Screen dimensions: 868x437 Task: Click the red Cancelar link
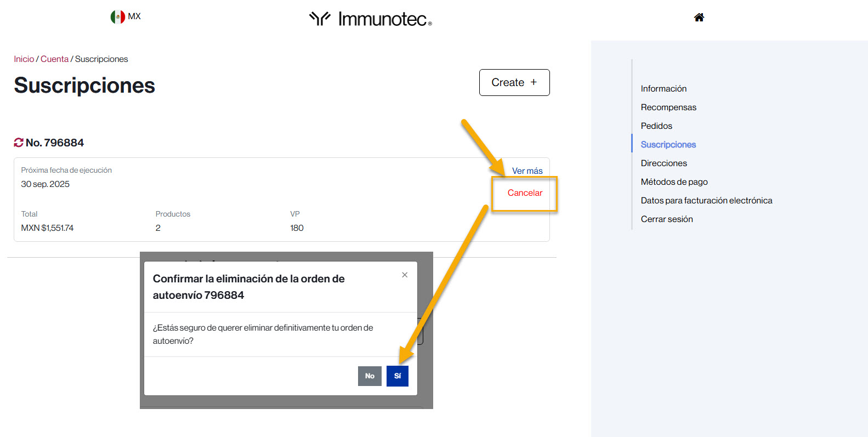pos(524,193)
